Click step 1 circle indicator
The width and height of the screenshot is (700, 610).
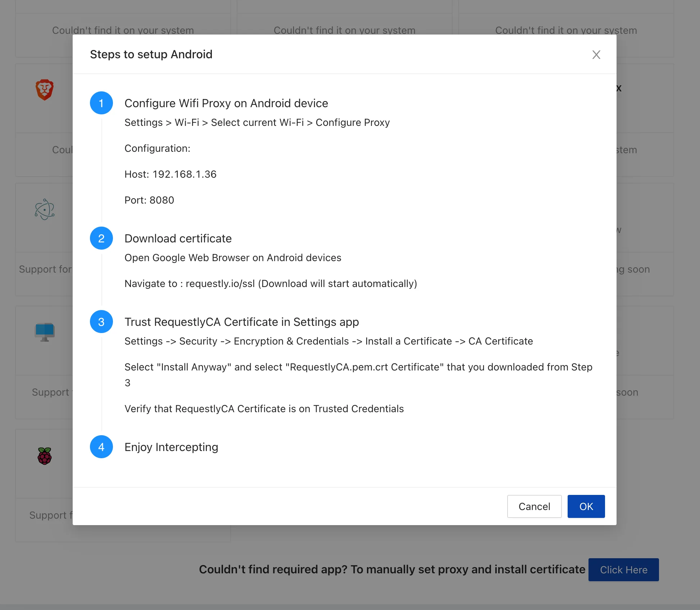point(101,103)
